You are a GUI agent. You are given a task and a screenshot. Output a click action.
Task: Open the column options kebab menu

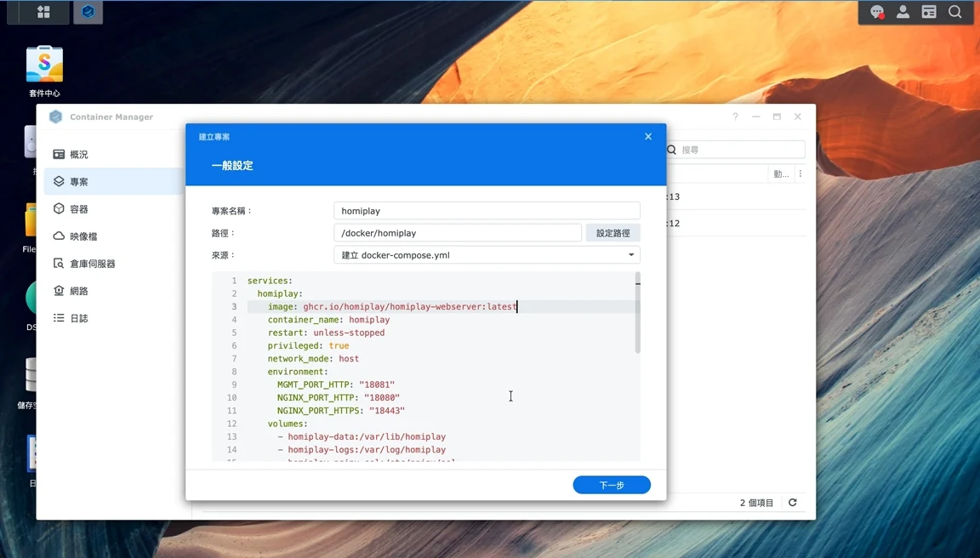800,174
